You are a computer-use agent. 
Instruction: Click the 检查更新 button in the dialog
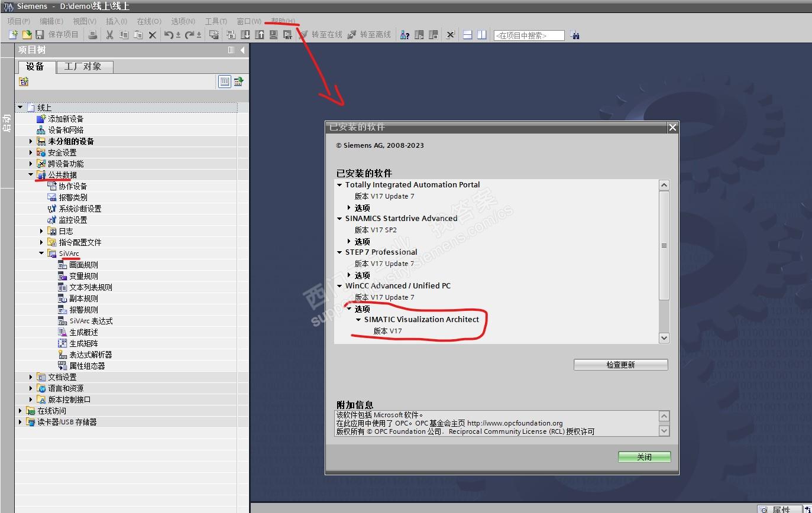pyautogui.click(x=620, y=365)
